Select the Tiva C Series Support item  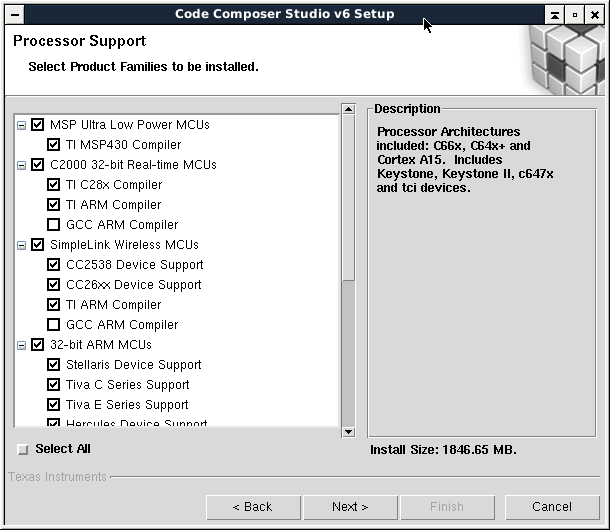click(127, 385)
